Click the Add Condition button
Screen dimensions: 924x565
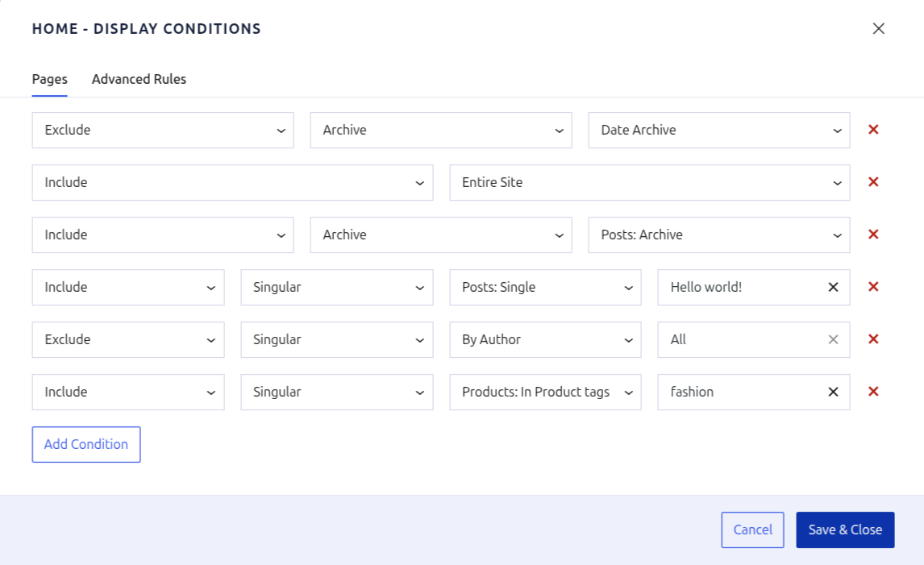[85, 444]
